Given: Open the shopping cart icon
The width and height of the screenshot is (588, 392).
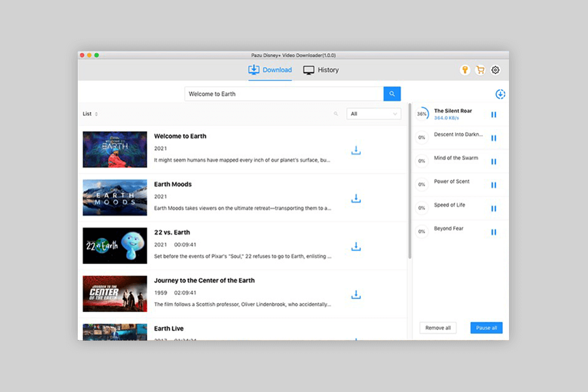Looking at the screenshot, I should tap(480, 70).
